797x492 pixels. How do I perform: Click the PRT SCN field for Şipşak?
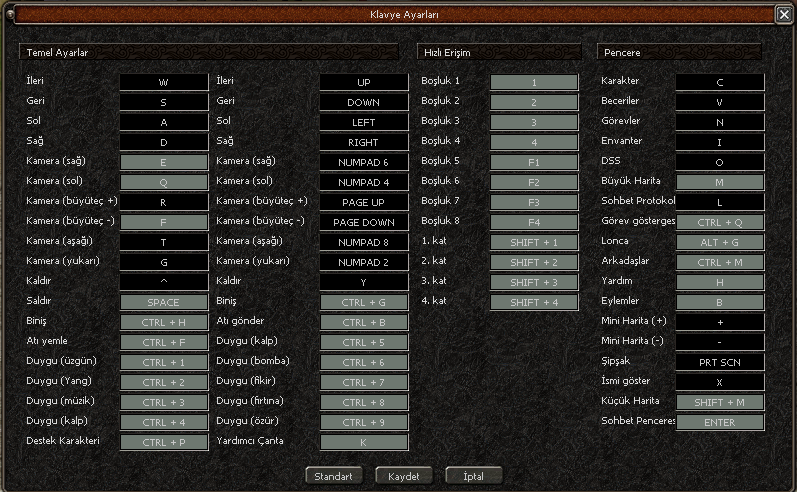719,362
